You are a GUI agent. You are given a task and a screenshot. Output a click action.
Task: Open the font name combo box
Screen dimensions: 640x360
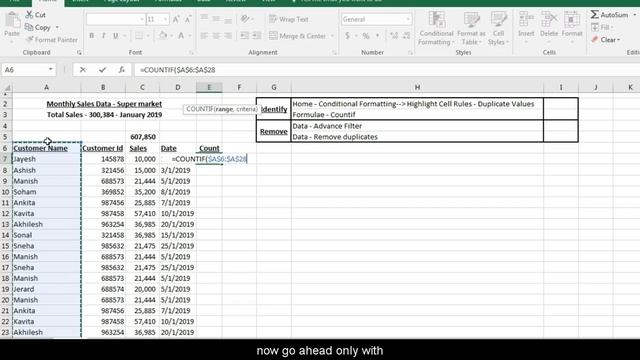pyautogui.click(x=116, y=19)
